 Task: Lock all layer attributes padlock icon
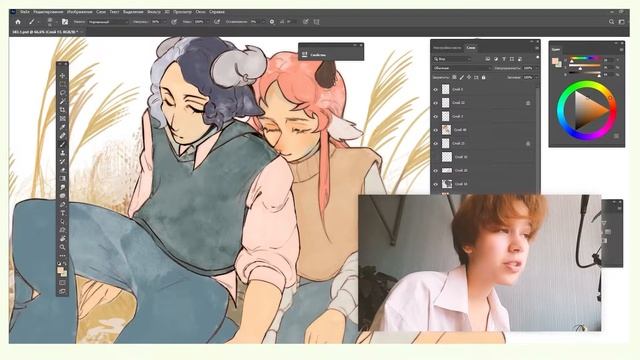tap(484, 77)
